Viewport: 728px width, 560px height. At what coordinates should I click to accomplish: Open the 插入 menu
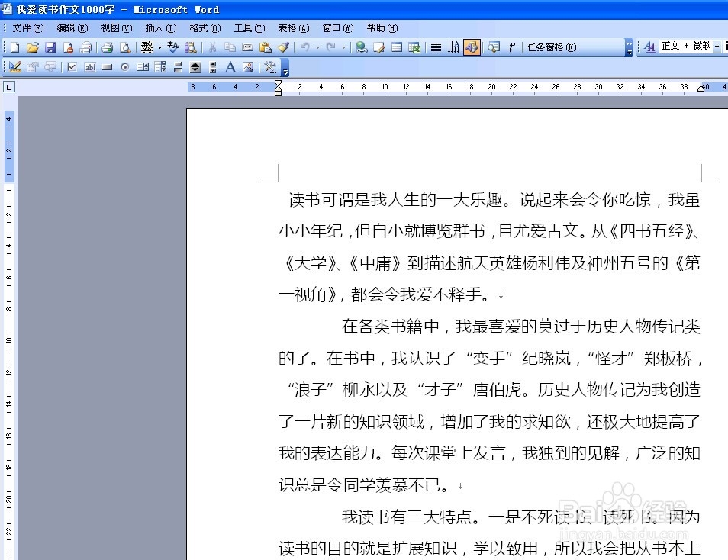160,28
